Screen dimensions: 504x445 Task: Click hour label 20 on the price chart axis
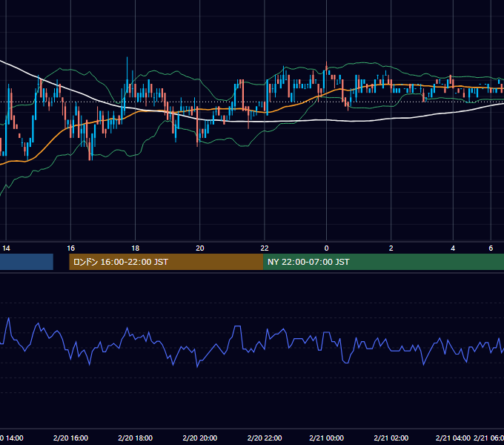pyautogui.click(x=200, y=248)
